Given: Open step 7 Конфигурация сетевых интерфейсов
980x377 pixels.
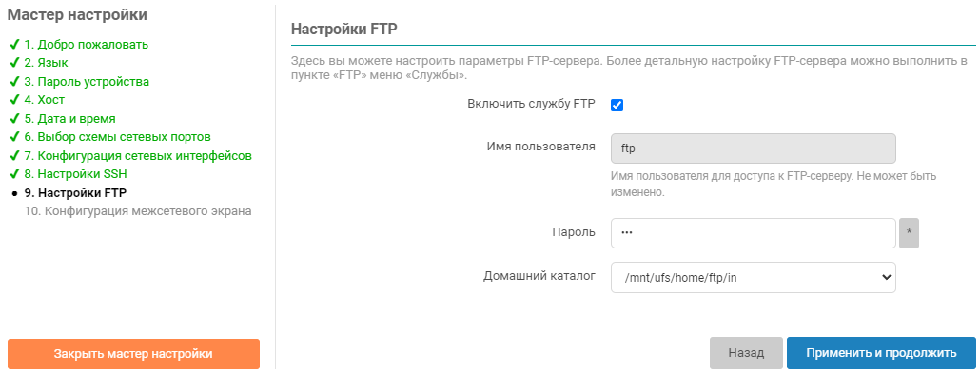Looking at the screenshot, I should click(x=138, y=156).
